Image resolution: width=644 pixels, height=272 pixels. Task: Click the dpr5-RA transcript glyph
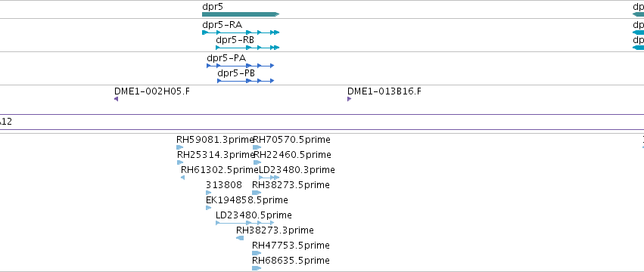[241, 32]
